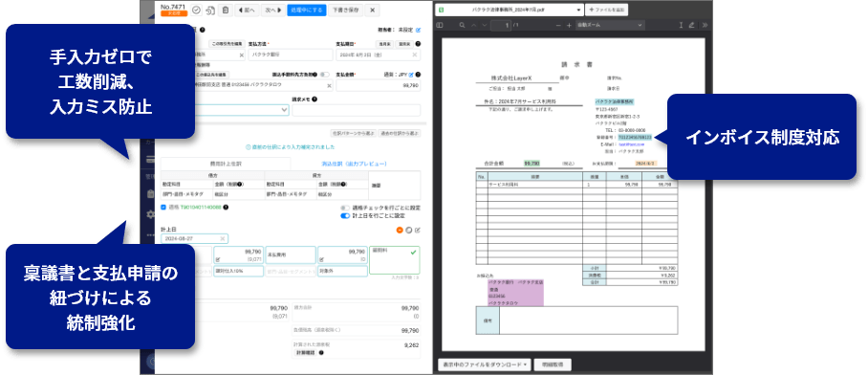Image resolution: width=868 pixels, height=375 pixels.
Task: Click the orange minus remove-row icon
Action: [x=400, y=230]
